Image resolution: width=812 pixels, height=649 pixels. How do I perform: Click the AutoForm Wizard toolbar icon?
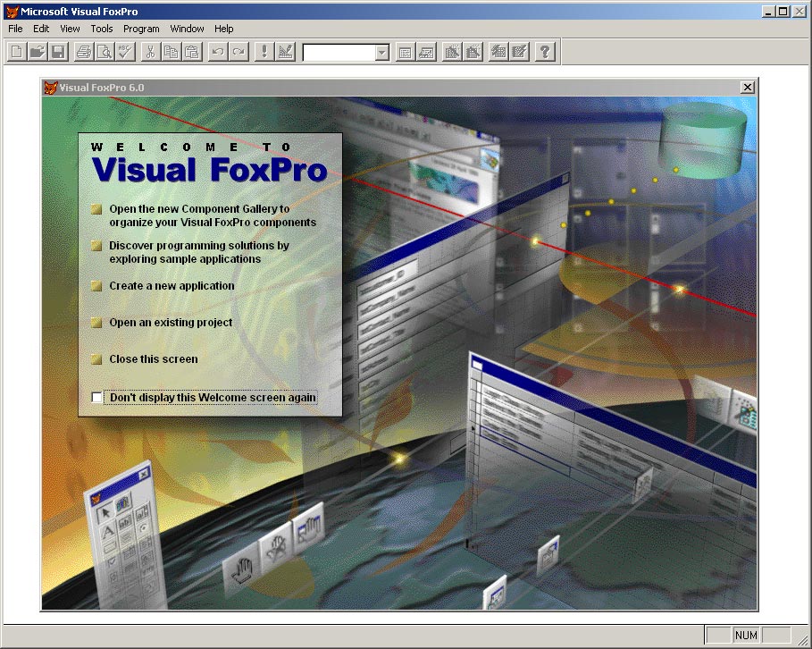pos(498,52)
